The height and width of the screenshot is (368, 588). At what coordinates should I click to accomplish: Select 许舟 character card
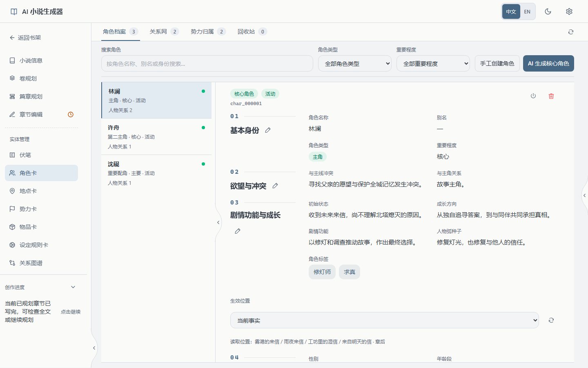click(x=156, y=137)
